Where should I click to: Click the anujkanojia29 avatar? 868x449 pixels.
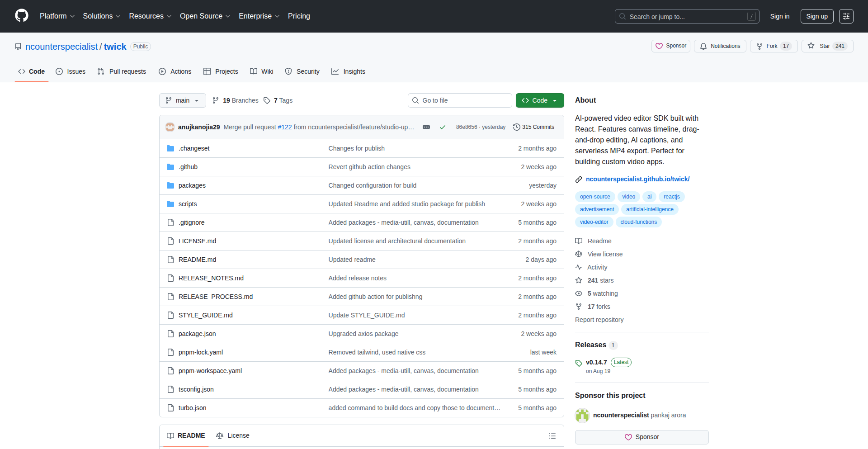click(x=170, y=127)
